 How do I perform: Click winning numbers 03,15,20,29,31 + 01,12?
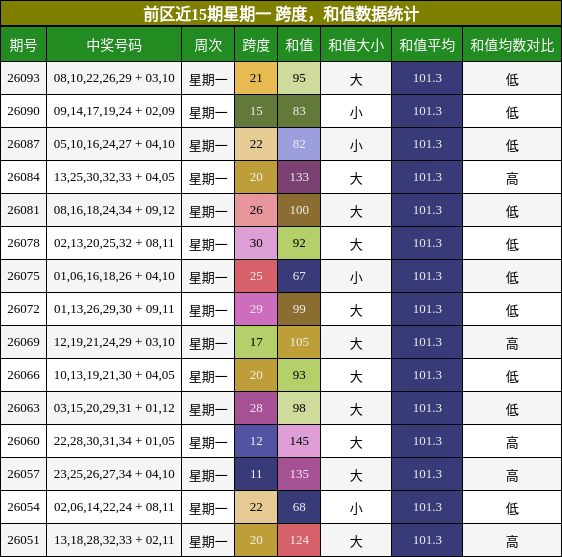114,408
